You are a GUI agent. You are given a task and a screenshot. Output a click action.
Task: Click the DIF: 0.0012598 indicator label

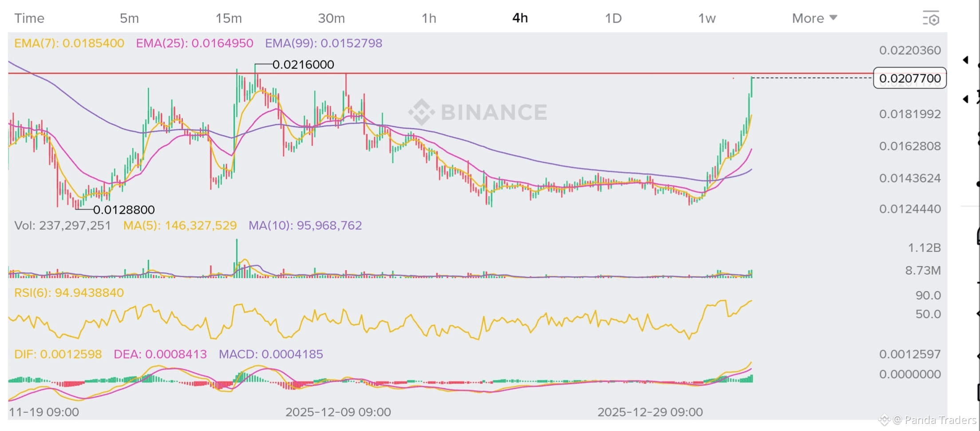(x=58, y=354)
